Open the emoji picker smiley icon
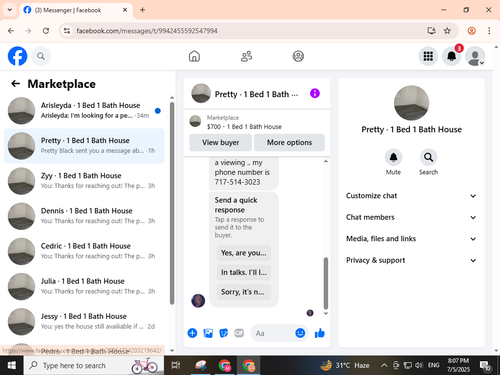 pos(300,333)
